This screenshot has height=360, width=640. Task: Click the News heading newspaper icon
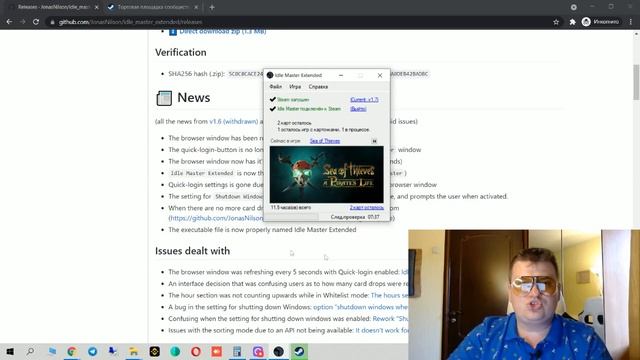[x=164, y=98]
